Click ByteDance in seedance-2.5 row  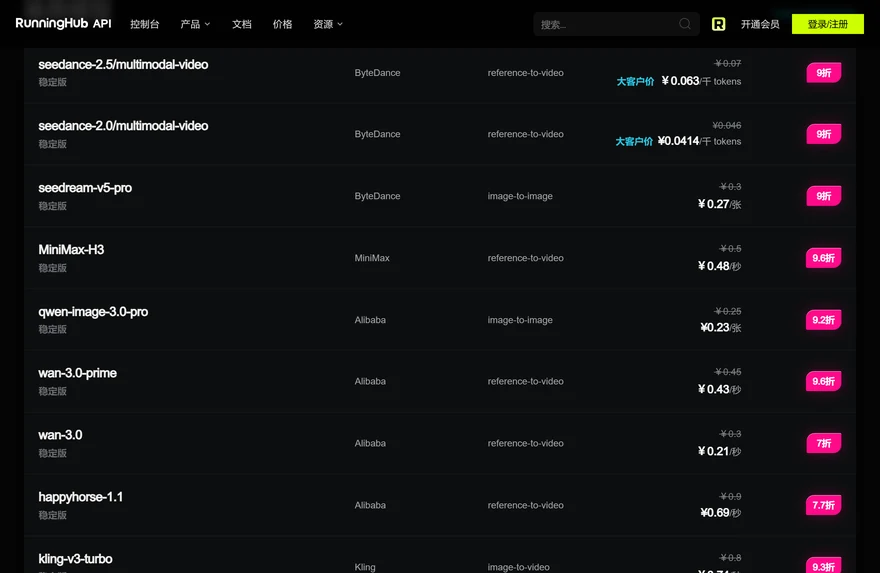[x=377, y=73]
